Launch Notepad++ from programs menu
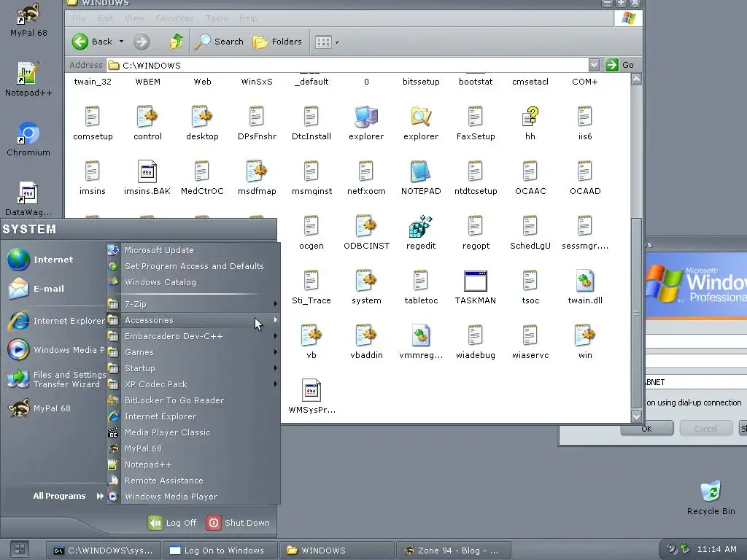747x560 pixels. 193,464
